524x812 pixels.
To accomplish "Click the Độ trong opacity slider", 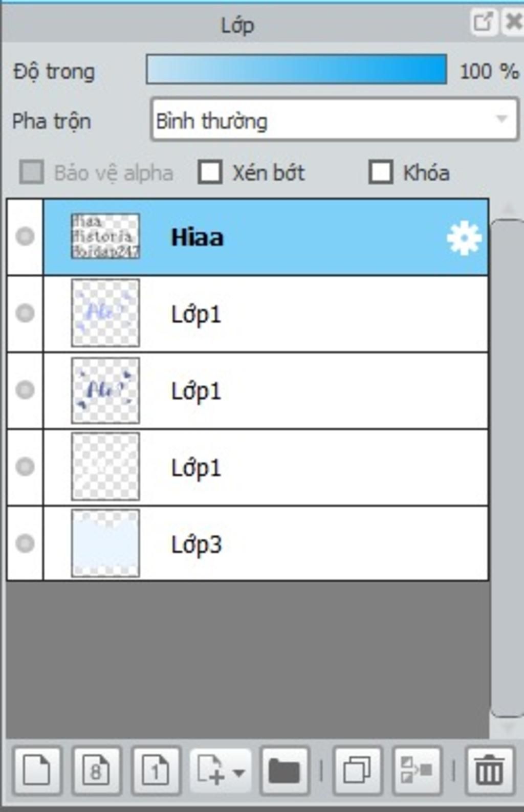I will [x=296, y=70].
